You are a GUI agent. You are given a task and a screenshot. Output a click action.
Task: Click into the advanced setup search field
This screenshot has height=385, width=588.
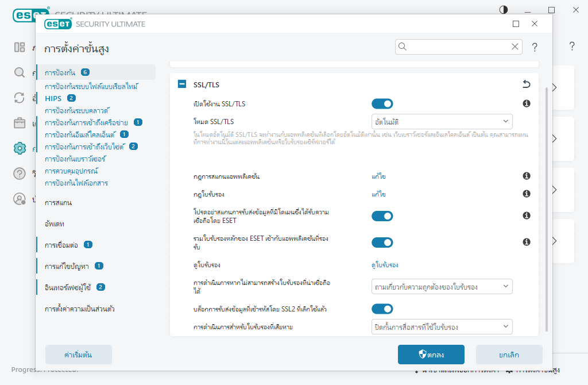click(x=458, y=47)
